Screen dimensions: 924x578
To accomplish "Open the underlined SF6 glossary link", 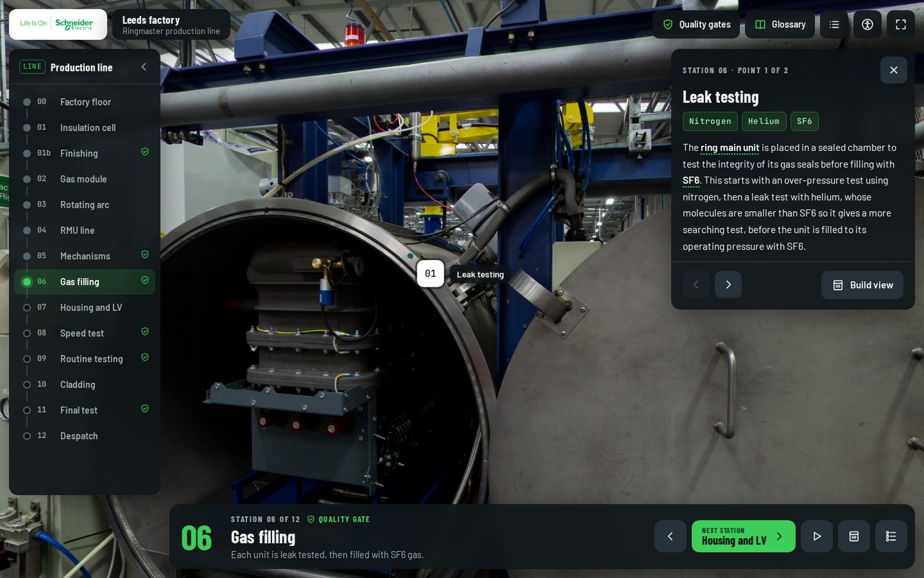I will (x=691, y=180).
